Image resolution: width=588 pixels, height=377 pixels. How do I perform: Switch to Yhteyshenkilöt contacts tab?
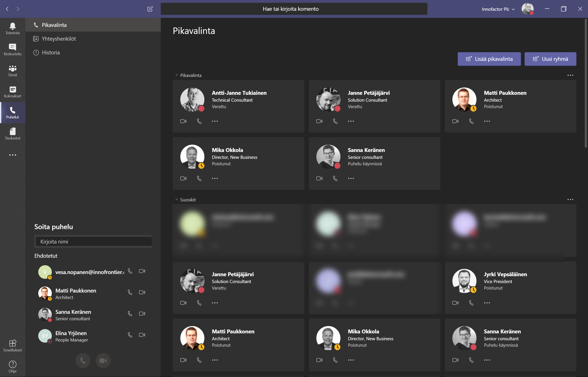(x=59, y=39)
